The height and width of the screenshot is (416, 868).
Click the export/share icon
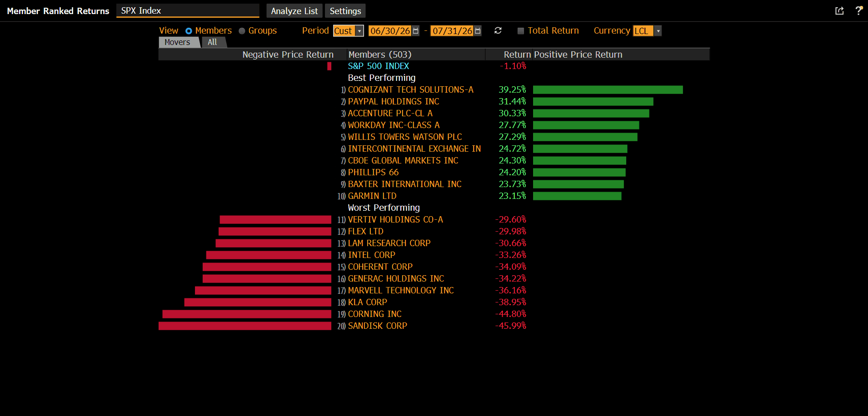point(839,11)
